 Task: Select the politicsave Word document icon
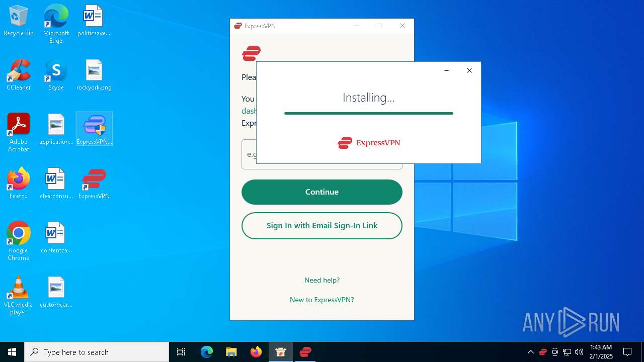click(x=94, y=21)
